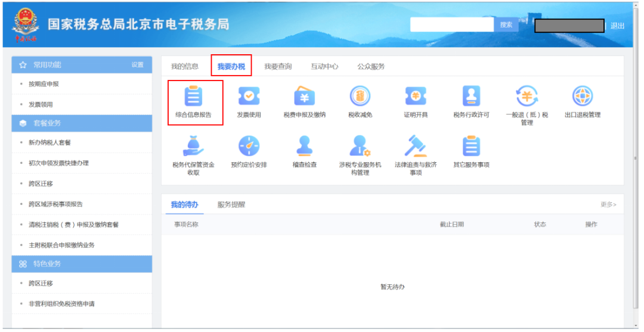Open 一般退(抵)税管理 icon
This screenshot has height=332, width=644.
pyautogui.click(x=527, y=96)
